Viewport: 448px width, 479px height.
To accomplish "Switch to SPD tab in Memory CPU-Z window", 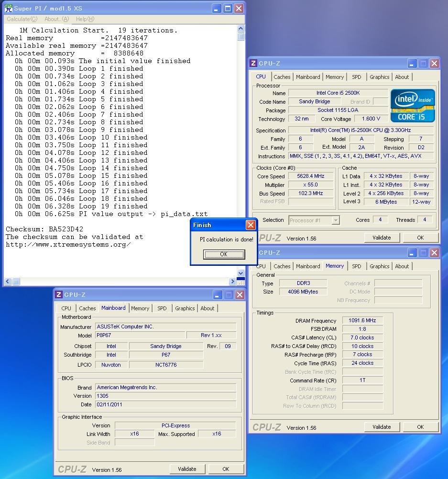I will pos(356,266).
